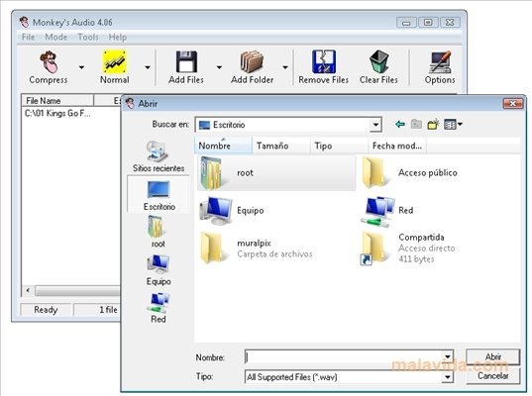The height and width of the screenshot is (396, 532).
Task: Expand the Add Folder dropdown arrow
Action: [x=285, y=67]
